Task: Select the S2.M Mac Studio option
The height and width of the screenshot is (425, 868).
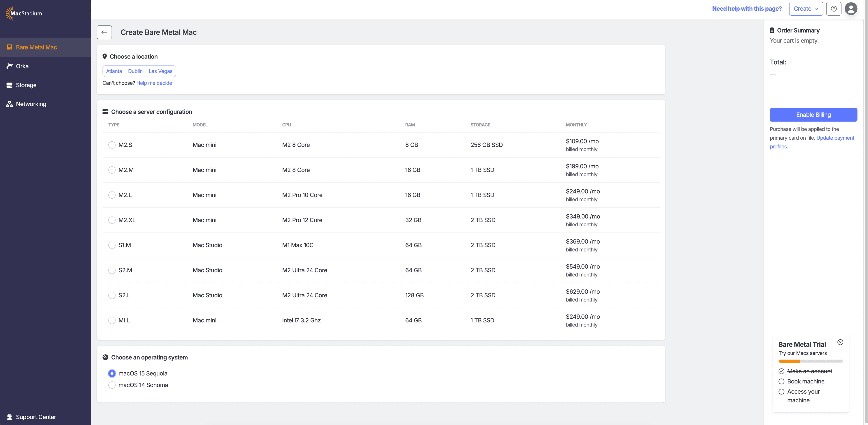Action: click(112, 270)
